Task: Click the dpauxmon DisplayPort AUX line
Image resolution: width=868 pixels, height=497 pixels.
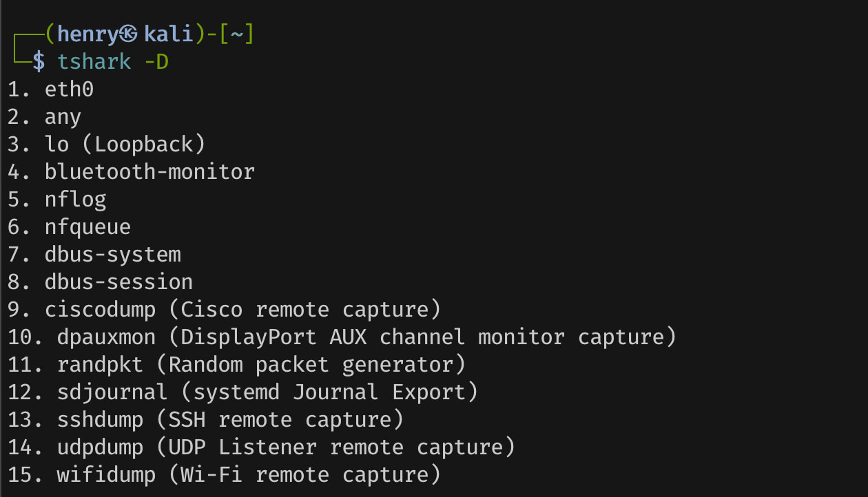Action: pyautogui.click(x=366, y=337)
